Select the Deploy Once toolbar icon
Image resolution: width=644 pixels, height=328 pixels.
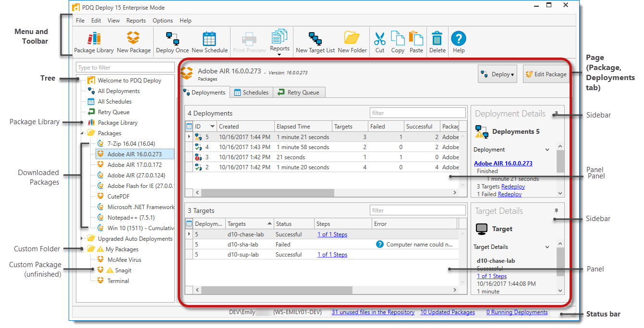tap(172, 38)
